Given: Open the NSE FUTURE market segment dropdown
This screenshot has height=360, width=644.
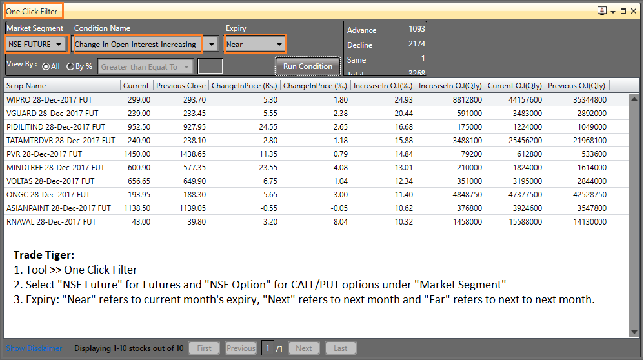Looking at the screenshot, I should point(35,44).
